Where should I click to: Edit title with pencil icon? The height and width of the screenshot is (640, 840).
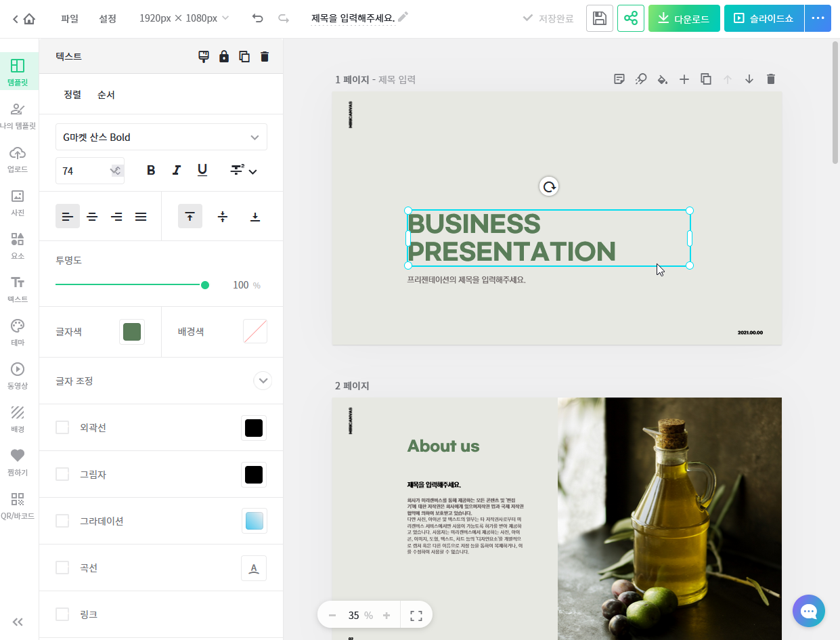coord(403,17)
